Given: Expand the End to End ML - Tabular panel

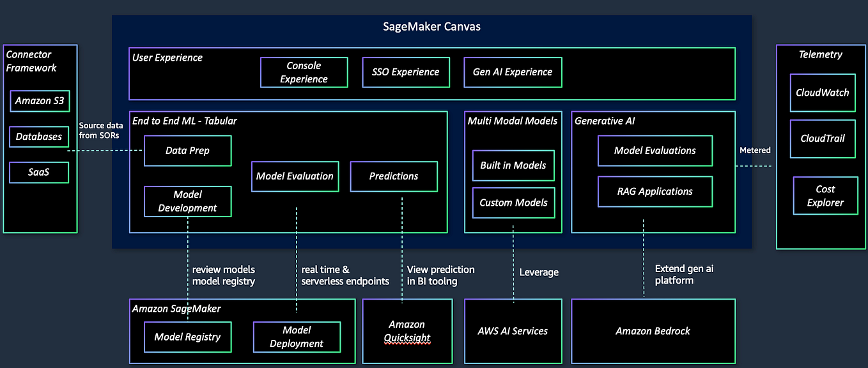Looking at the screenshot, I should coord(183,120).
